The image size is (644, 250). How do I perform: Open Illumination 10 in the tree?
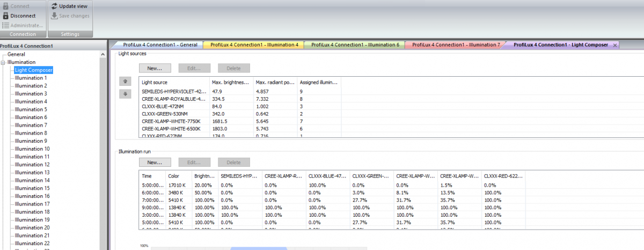[32, 149]
